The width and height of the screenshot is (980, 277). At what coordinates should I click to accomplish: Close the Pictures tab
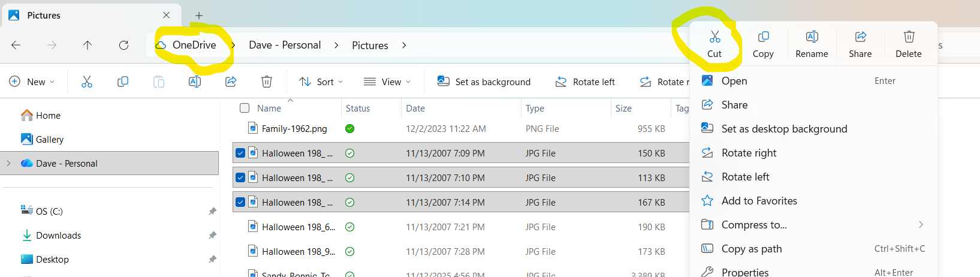click(166, 15)
